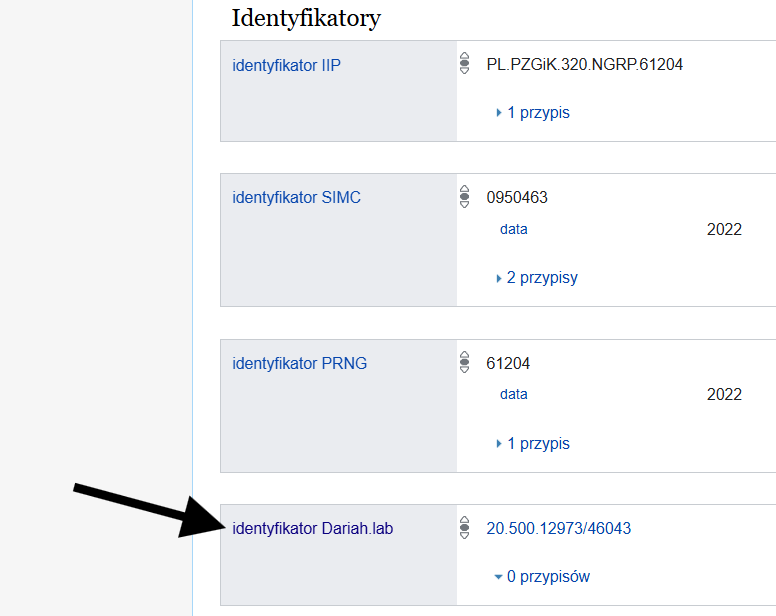Click rank selector for Dariah.lab identifier
The image size is (776, 616).
[464, 528]
